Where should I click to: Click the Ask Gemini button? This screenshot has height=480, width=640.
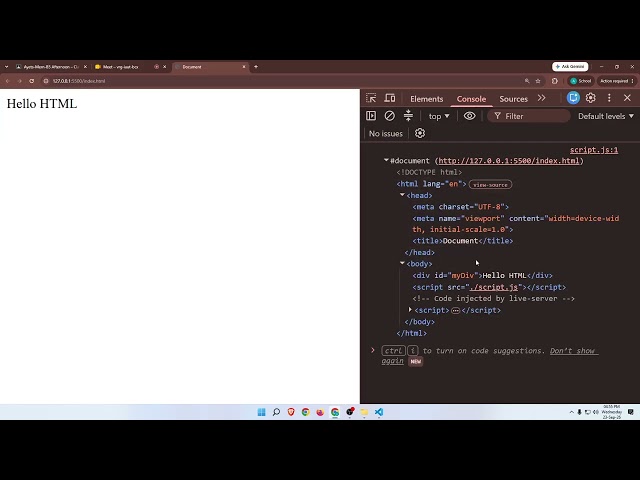[570, 67]
